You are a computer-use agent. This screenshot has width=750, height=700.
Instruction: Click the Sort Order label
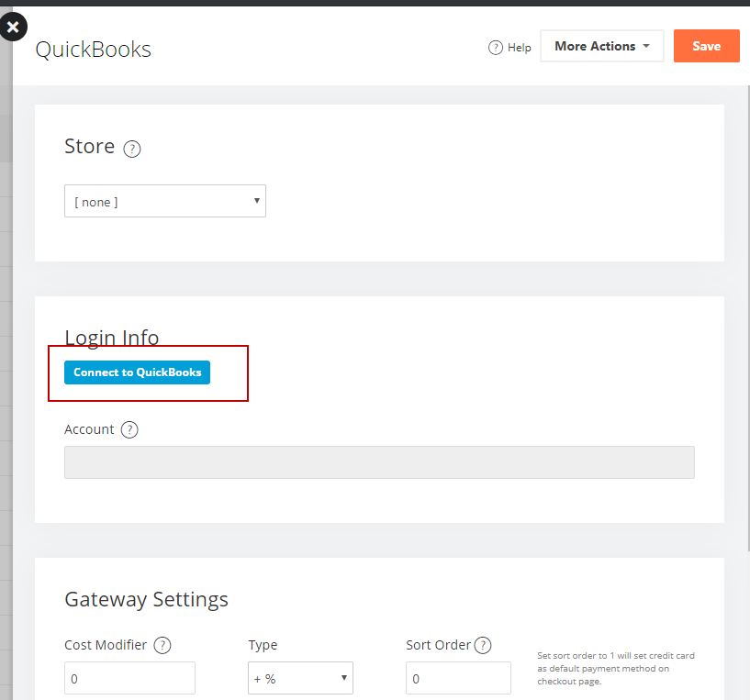point(439,645)
